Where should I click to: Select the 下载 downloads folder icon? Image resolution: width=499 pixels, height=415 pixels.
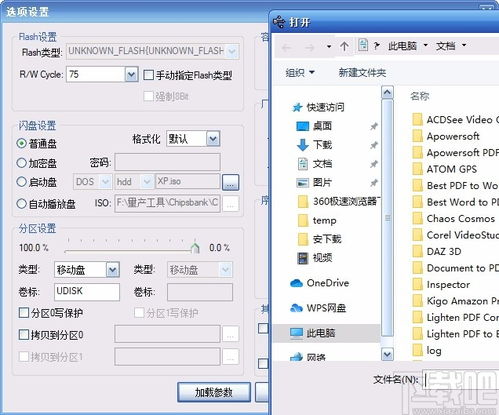(303, 145)
